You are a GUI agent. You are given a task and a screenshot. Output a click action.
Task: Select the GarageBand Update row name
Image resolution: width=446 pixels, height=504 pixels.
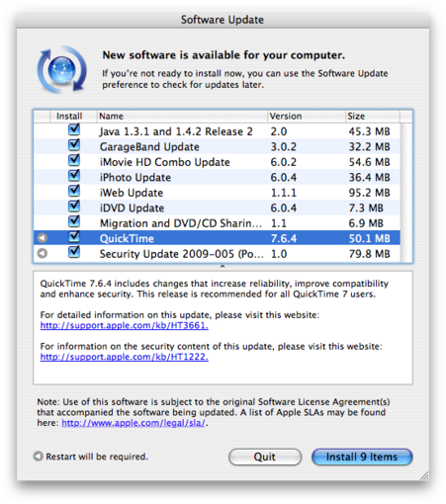point(149,147)
